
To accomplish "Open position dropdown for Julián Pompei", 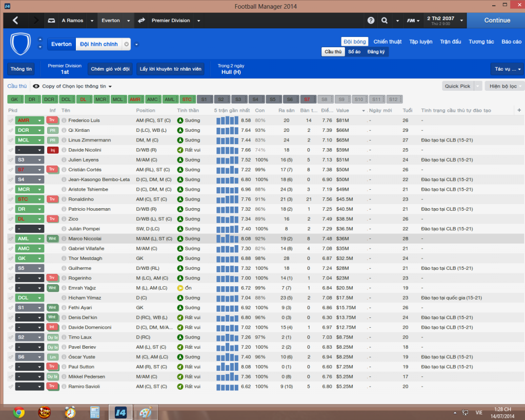I will (x=39, y=229).
